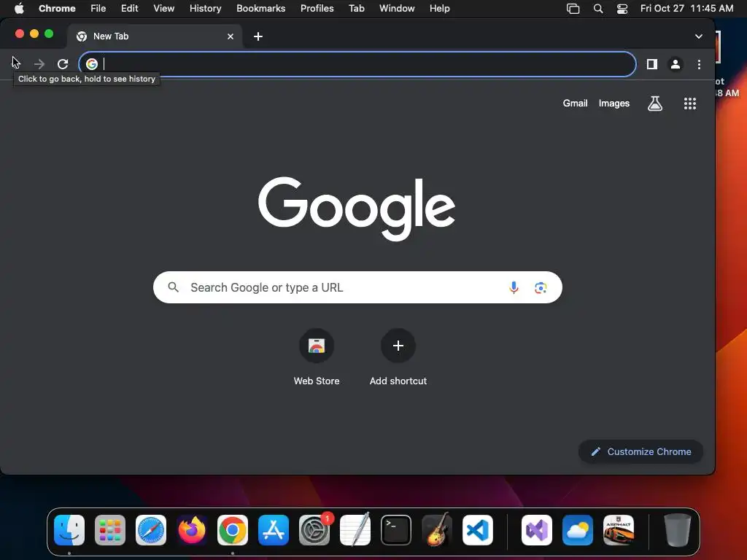The image size is (747, 560).
Task: Click the forward navigation arrow
Action: pyautogui.click(x=39, y=64)
